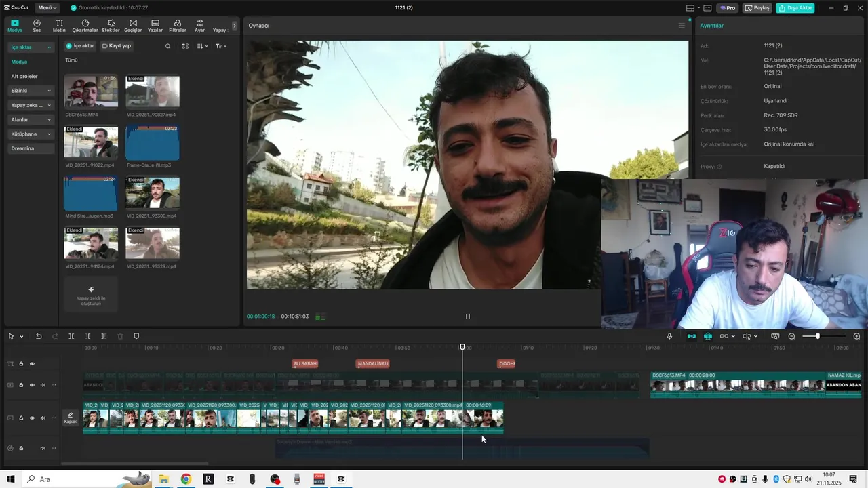
Task: Open the Ayar adjustment tab
Action: point(199,26)
